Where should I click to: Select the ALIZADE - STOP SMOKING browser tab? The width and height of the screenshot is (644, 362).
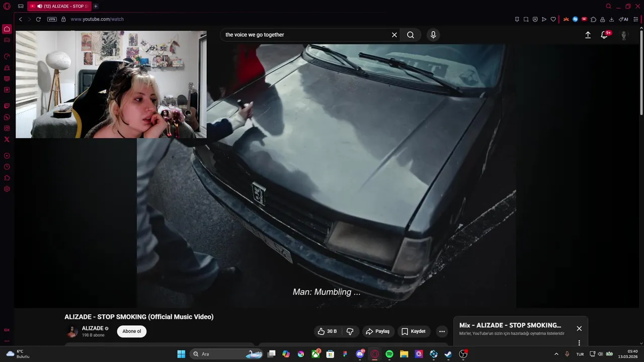[x=59, y=7]
